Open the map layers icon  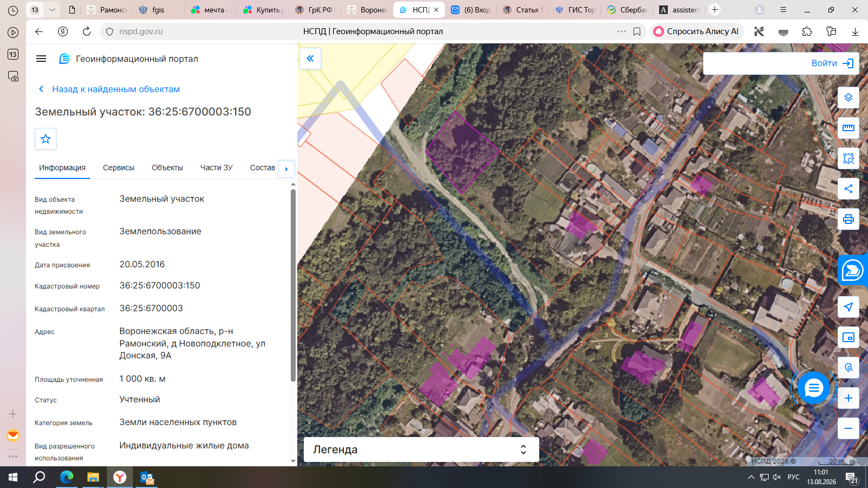pyautogui.click(x=848, y=98)
